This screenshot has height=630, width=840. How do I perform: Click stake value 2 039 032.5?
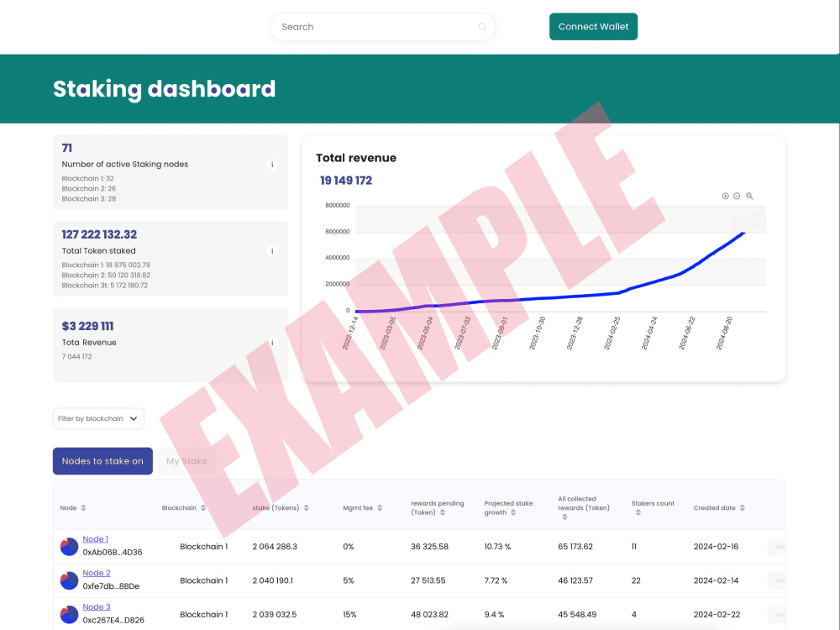pos(275,615)
